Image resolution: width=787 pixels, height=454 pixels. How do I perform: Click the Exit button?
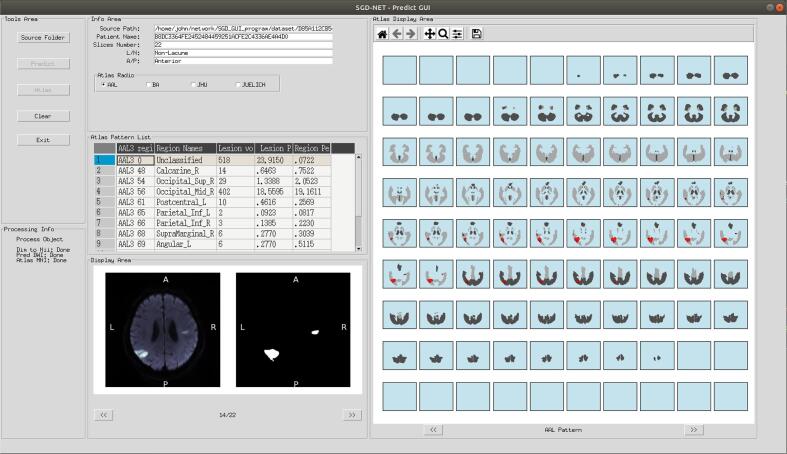43,140
